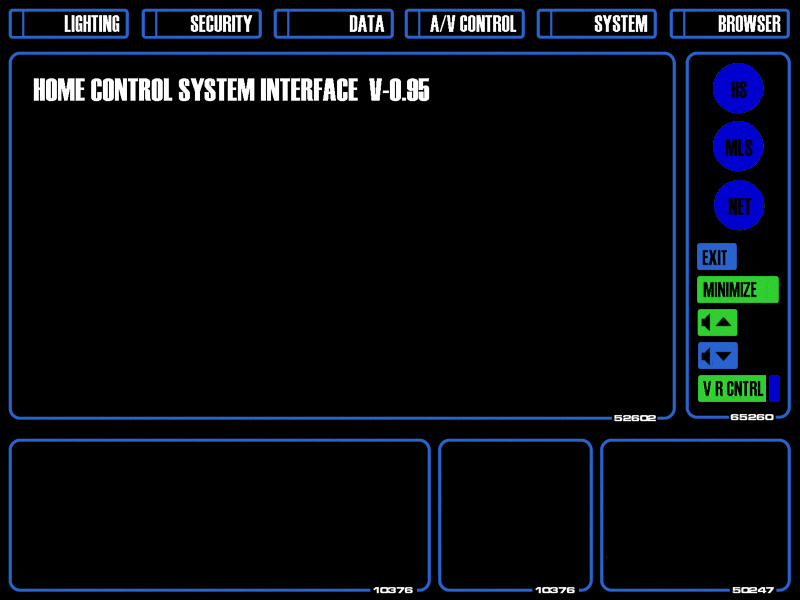Click the main Home Control display panel
The width and height of the screenshot is (800, 600).
(342, 236)
